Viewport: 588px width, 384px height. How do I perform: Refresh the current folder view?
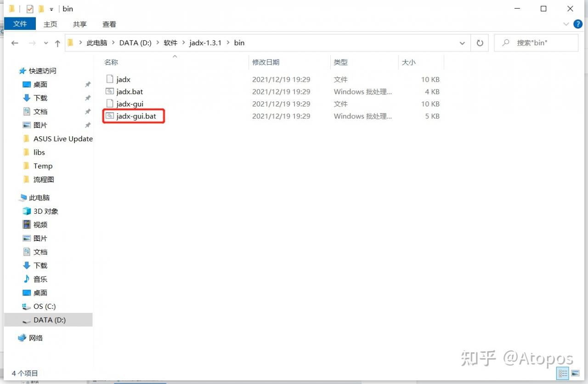point(480,43)
